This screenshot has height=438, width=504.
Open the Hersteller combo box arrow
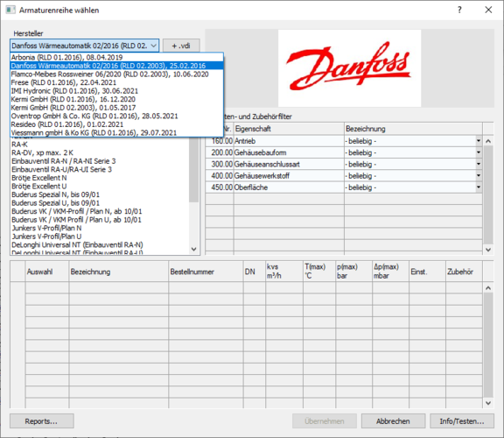pos(154,46)
